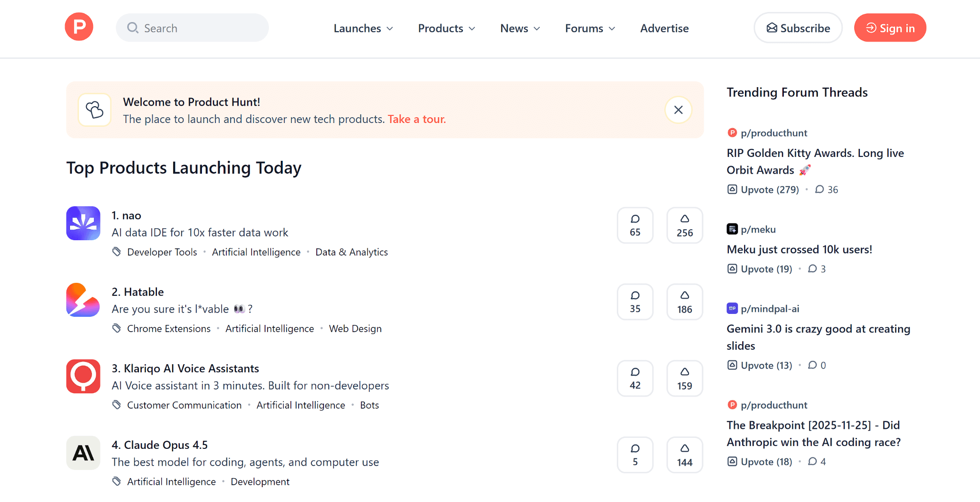Click the Product Hunt logo
This screenshot has height=502, width=980.
coord(78,27)
